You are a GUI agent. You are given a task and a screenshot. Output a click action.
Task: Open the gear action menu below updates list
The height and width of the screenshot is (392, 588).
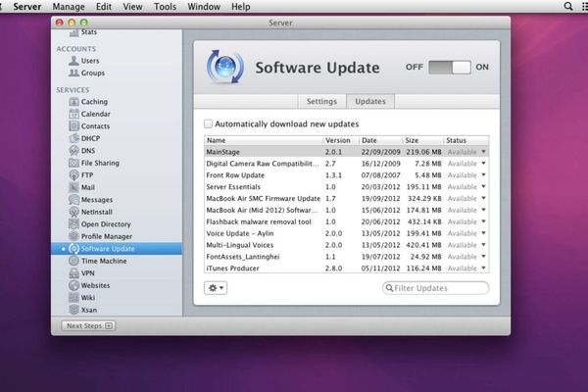click(216, 288)
